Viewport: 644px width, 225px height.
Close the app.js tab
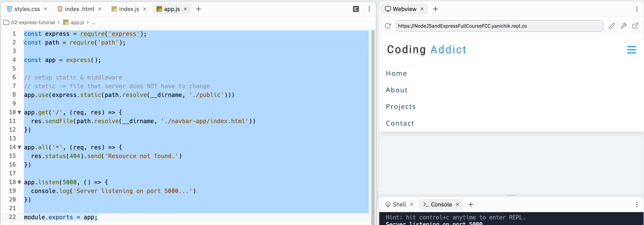click(x=185, y=9)
